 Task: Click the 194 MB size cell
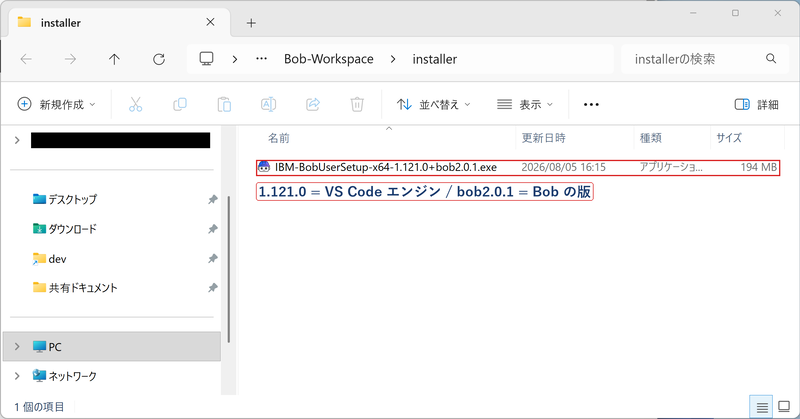(759, 167)
